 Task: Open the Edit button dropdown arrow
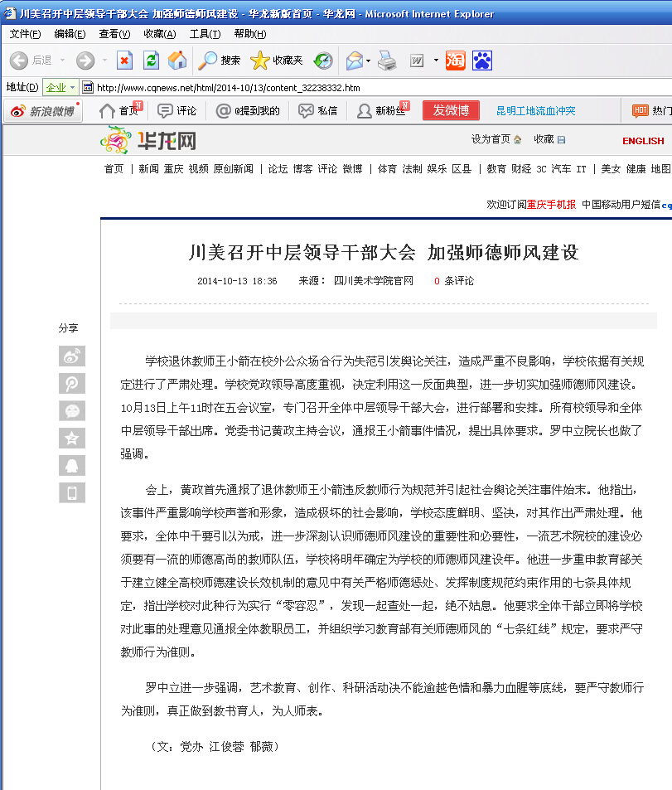coord(436,61)
